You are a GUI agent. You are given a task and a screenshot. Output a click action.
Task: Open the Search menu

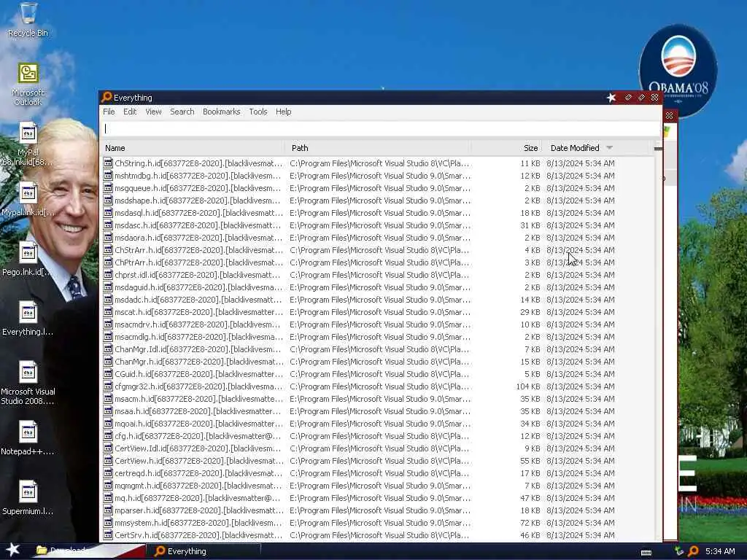click(x=182, y=112)
